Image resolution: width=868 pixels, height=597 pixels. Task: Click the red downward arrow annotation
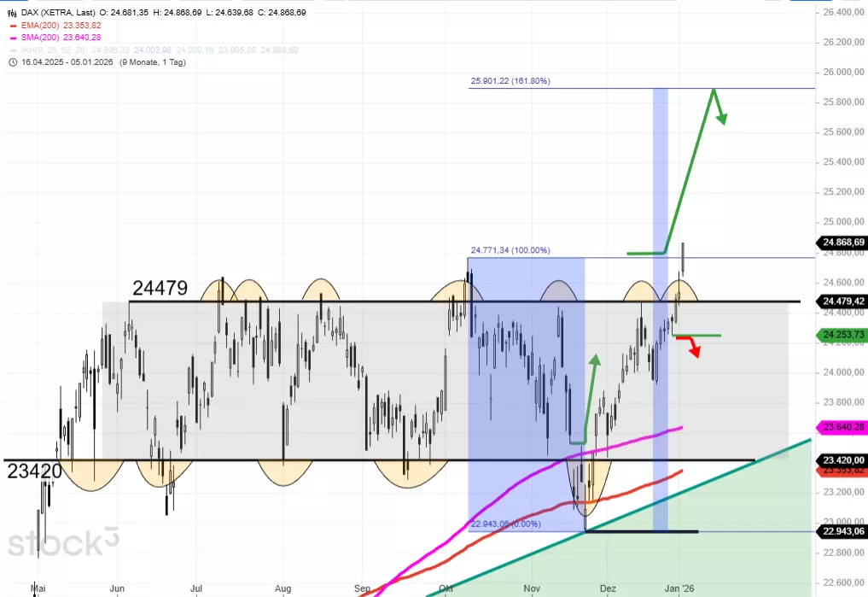(x=692, y=346)
